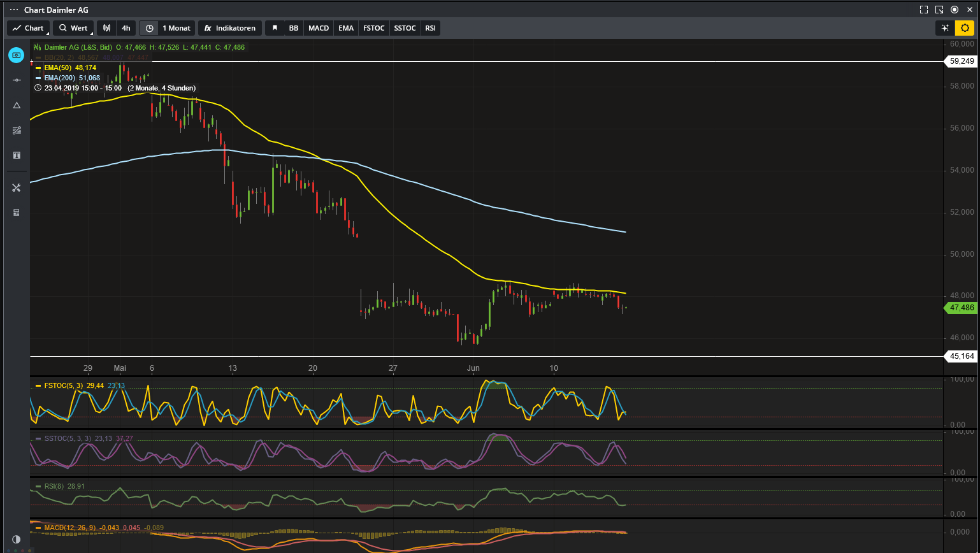The height and width of the screenshot is (553, 980).
Task: Toggle the MACD indicator preset
Action: click(x=319, y=28)
